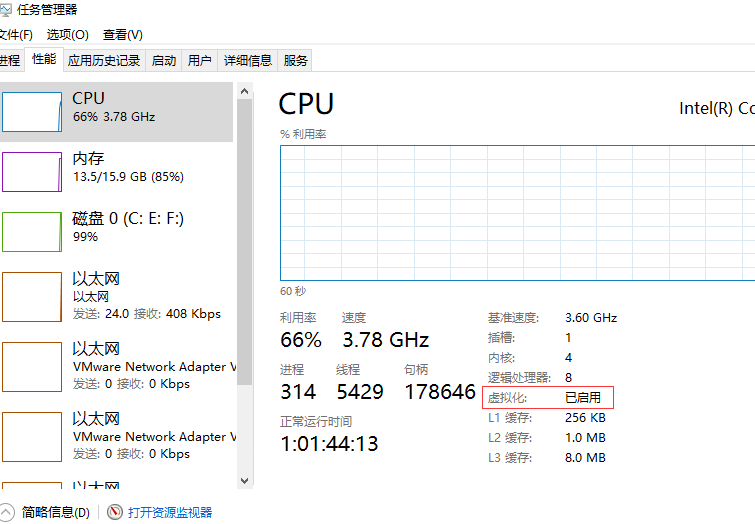This screenshot has width=755, height=524.
Task: Select the first 以太网 graph thumbnail
Action: click(32, 297)
